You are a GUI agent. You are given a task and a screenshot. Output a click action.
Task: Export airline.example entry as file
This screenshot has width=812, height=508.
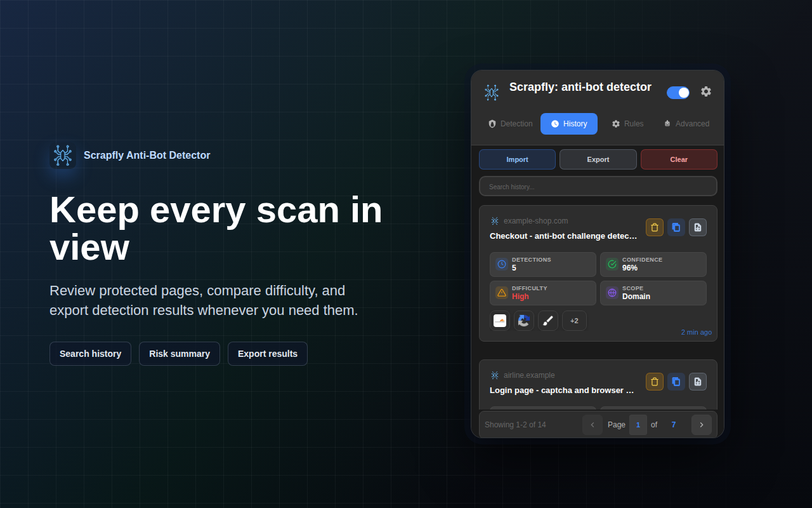click(x=698, y=382)
